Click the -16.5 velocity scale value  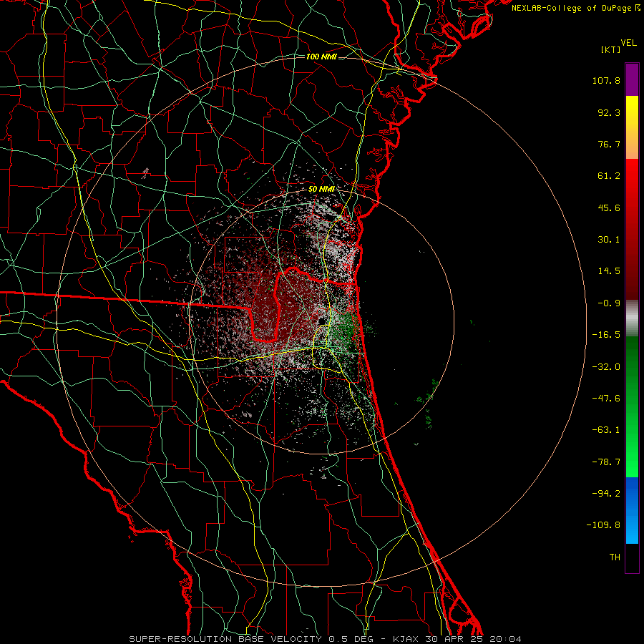click(x=606, y=335)
